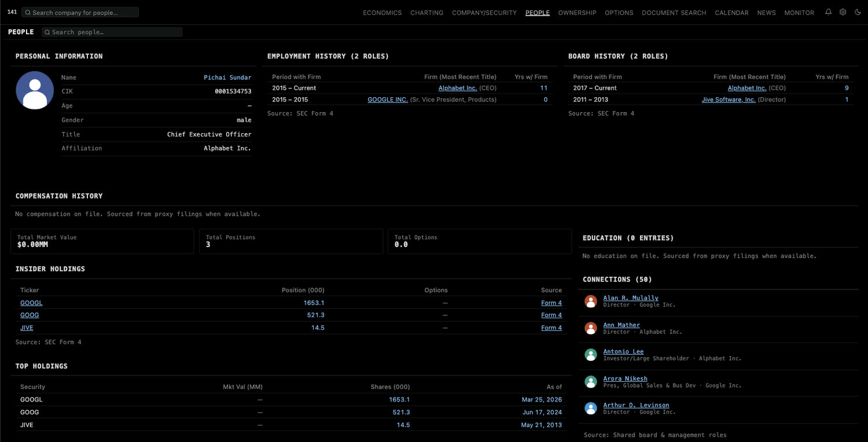Open Alphabet Inc. link in Board History
This screenshot has width=868, height=442.
click(x=747, y=88)
